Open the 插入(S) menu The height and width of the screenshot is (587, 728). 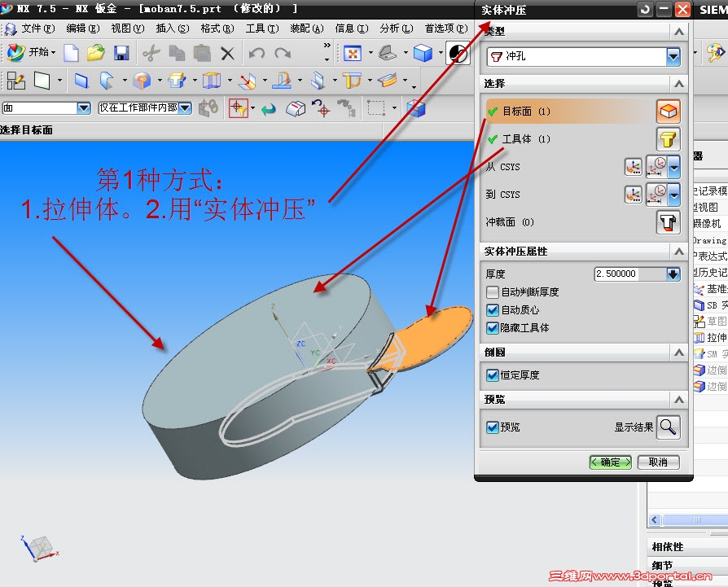[x=173, y=28]
